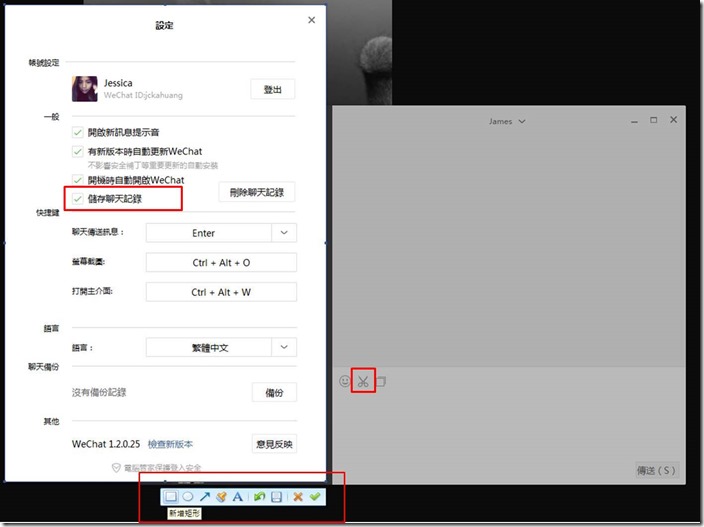Select the ellipse shape tool

point(188,496)
